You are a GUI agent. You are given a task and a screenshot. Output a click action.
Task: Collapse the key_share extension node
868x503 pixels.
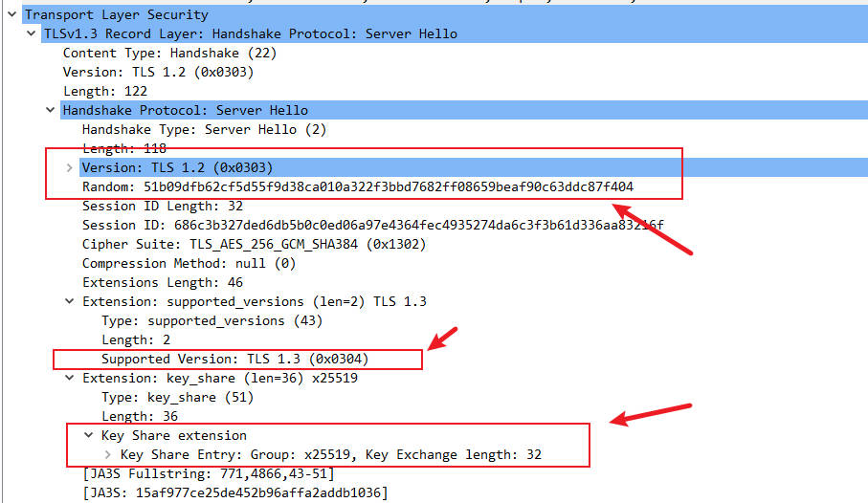coord(69,378)
